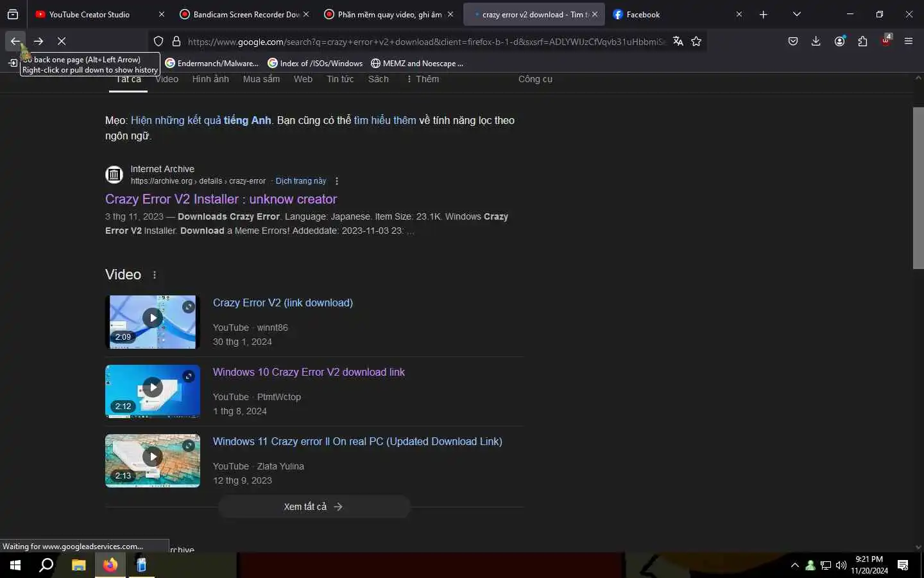This screenshot has height=578, width=924.
Task: Select the Mua sắm search filter
Action: click(261, 79)
